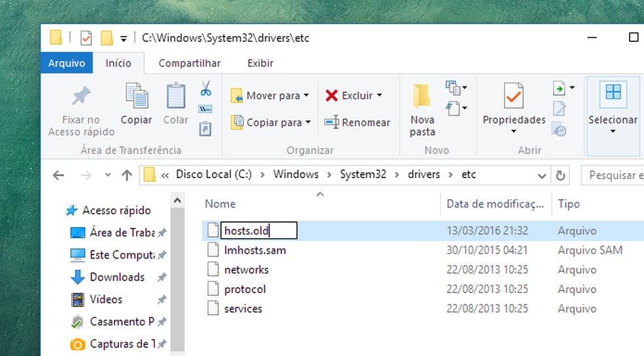This screenshot has width=644, height=356.
Task: Click the Arquivo SAM type cell
Action: tap(590, 250)
